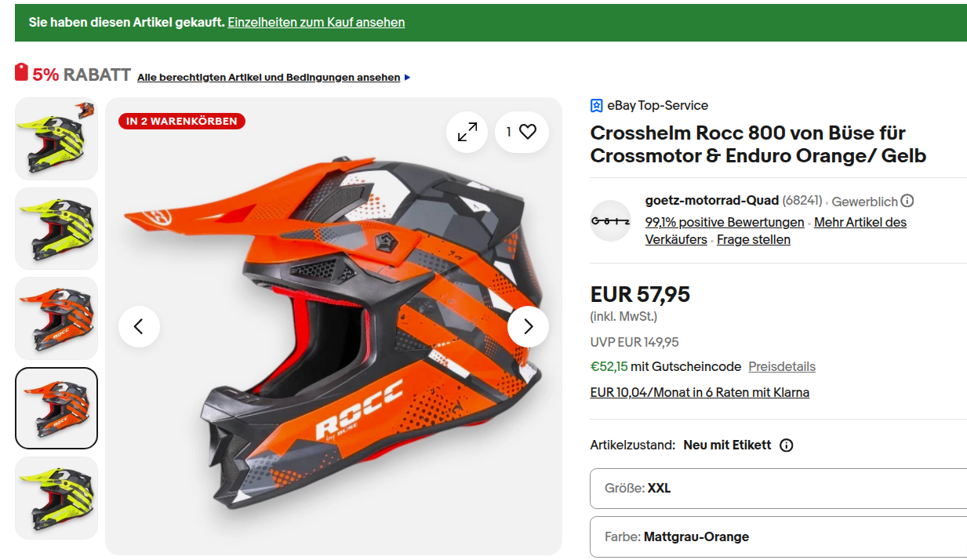967x560 pixels.
Task: Click the red 5% Rabatt tag icon
Action: point(22,73)
